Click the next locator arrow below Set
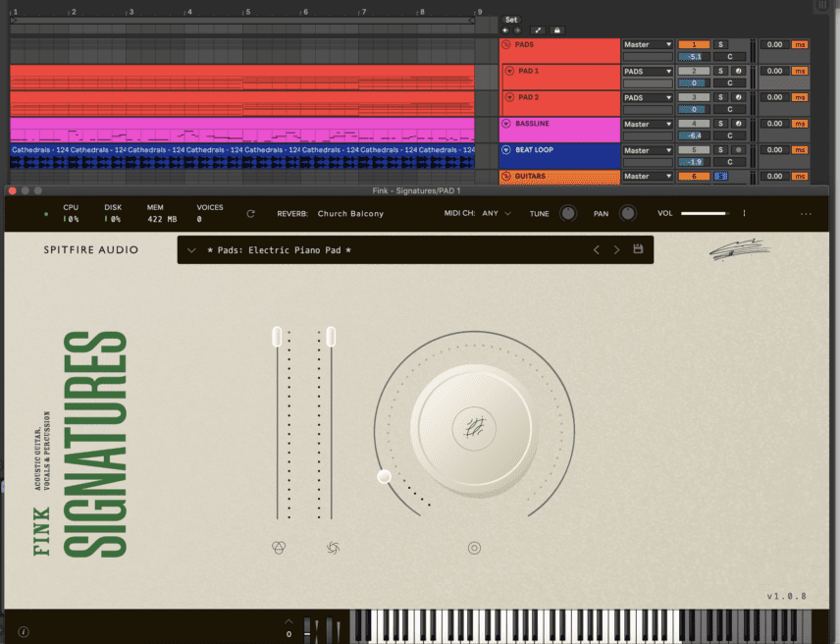This screenshot has width=840, height=644. pos(517,30)
